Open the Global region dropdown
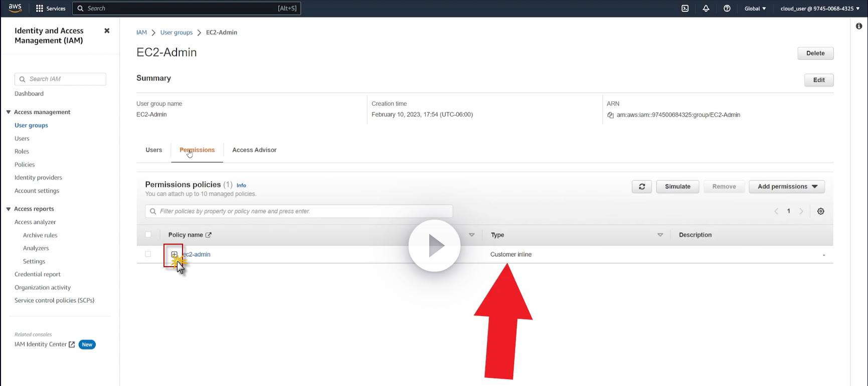868x386 pixels. 755,9
